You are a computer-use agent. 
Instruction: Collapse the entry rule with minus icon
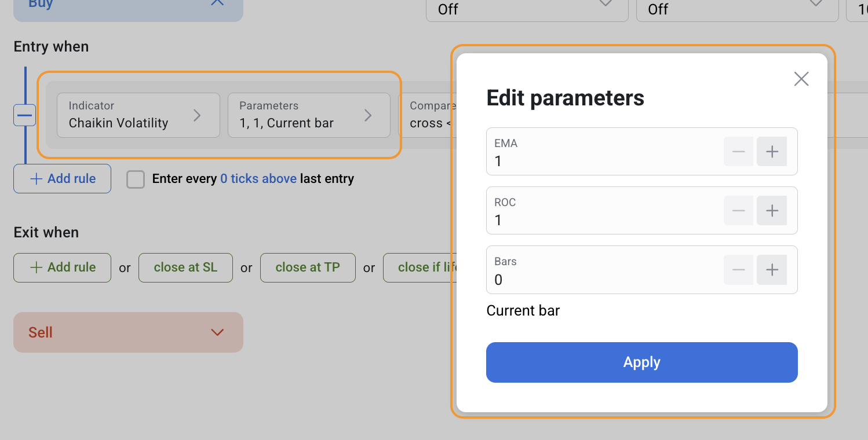24,115
